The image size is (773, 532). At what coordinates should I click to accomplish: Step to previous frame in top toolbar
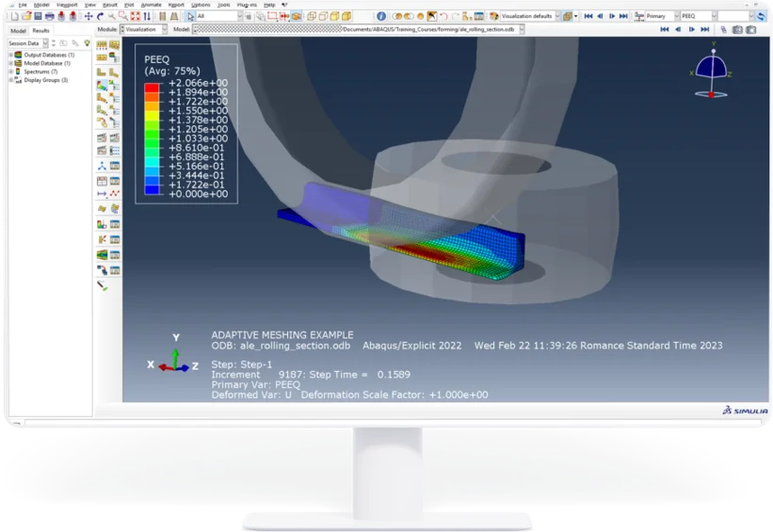tap(600, 16)
